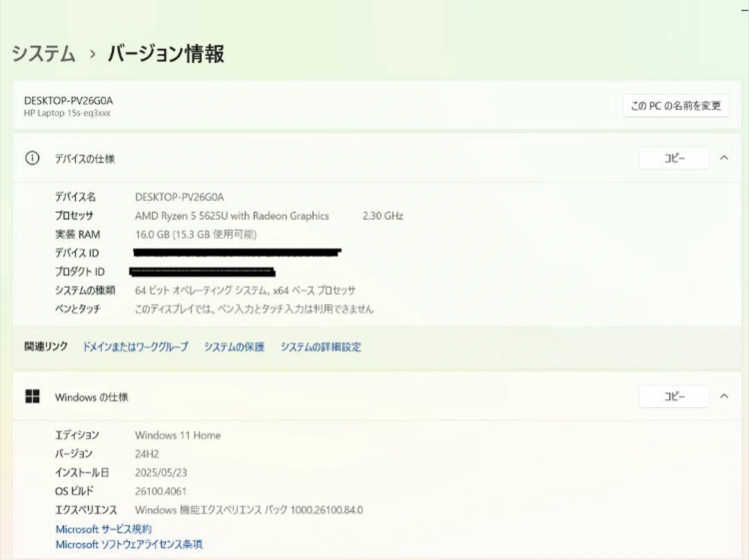Screen dimensions: 749x560
Task: Click the device specifications info icon
Action: (x=32, y=158)
